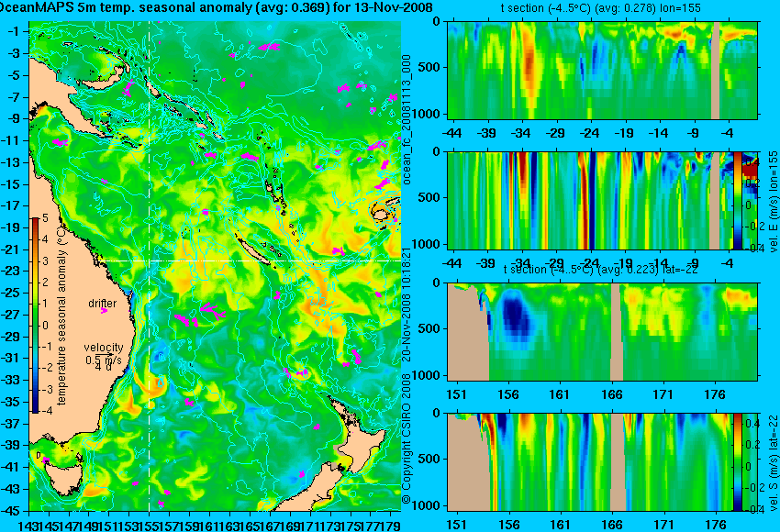The height and width of the screenshot is (532, 780).
Task: Click the 'vel. E (m/s) lon=155' axis label
Action: tap(773, 202)
